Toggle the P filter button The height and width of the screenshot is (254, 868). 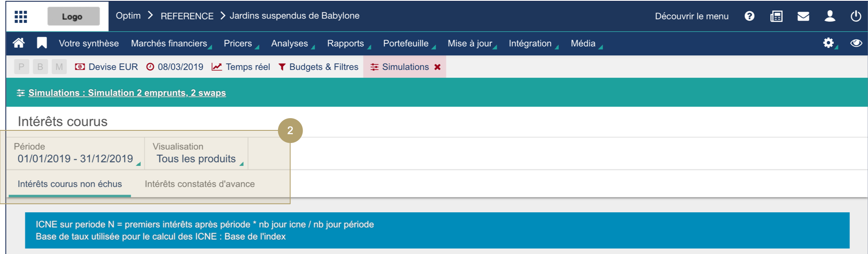click(x=22, y=67)
